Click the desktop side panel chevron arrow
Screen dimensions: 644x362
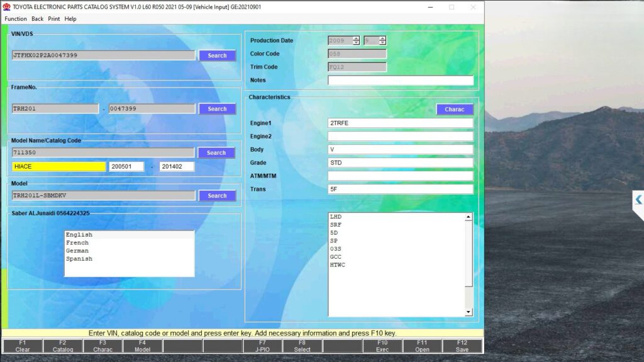638,200
